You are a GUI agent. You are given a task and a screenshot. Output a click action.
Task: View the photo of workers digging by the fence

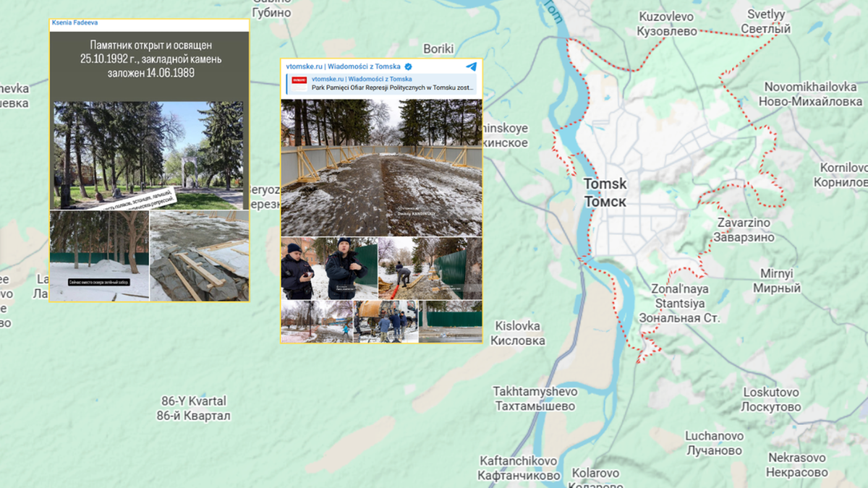pyautogui.click(x=430, y=268)
